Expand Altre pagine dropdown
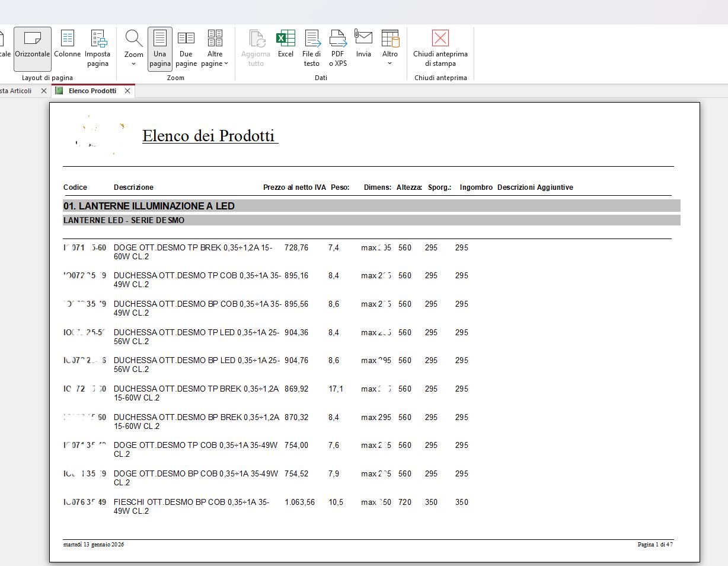728x566 pixels. [x=215, y=49]
